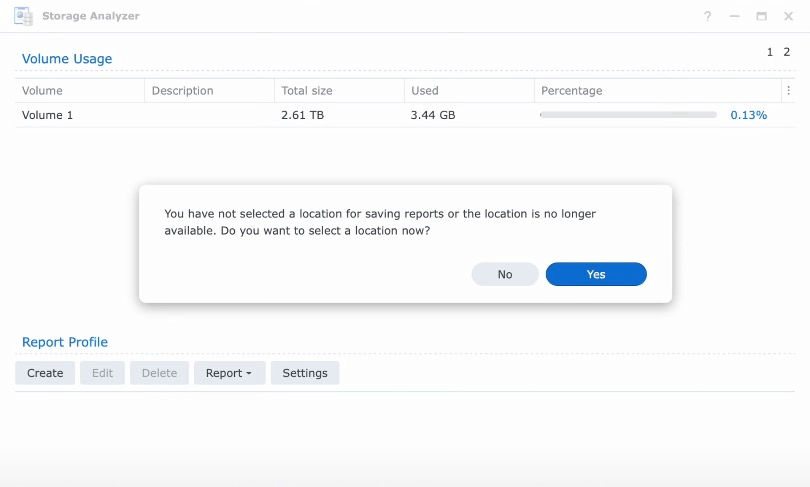Go to page 1 of Volume Usage
Viewport: 810px width, 487px height.
tap(770, 52)
